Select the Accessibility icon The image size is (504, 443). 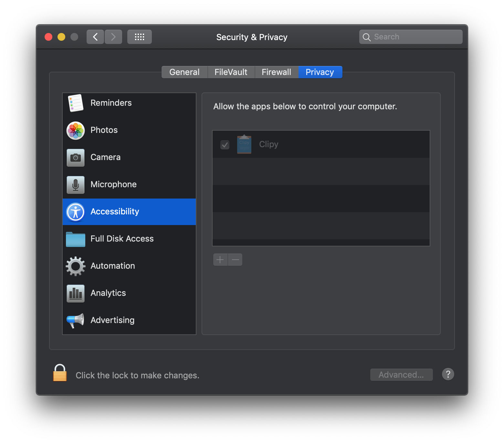[75, 211]
